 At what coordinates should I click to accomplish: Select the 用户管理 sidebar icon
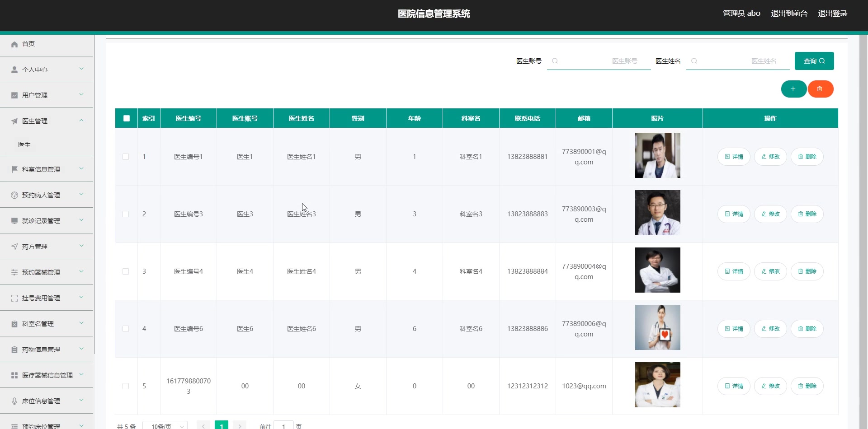(14, 95)
